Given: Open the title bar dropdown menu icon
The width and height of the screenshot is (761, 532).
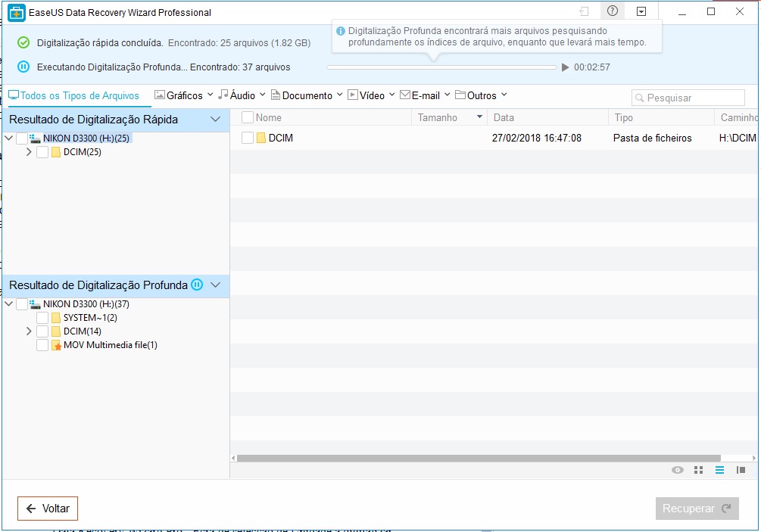Looking at the screenshot, I should [641, 11].
